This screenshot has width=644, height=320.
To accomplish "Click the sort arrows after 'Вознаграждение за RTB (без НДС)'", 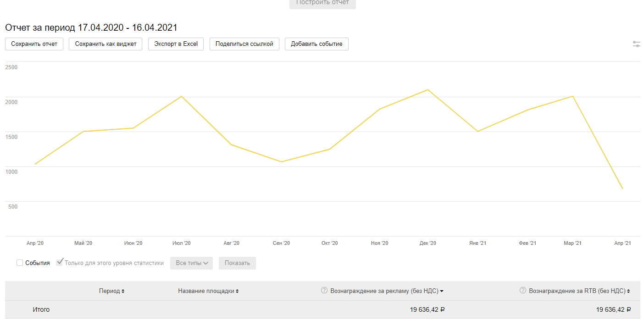I will (629, 291).
